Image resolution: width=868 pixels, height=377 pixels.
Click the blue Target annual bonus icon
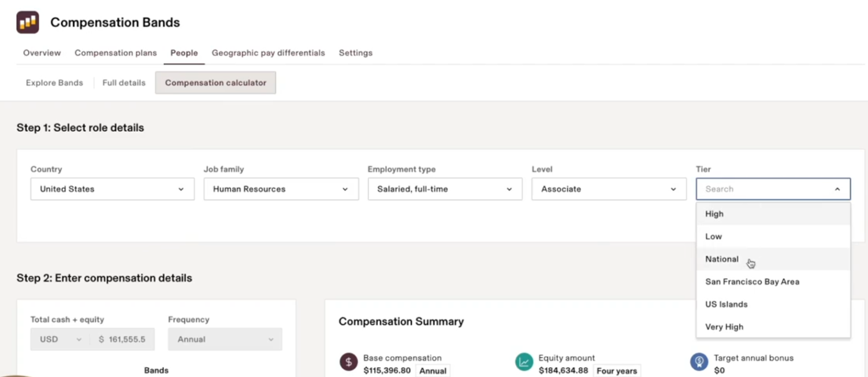699,363
